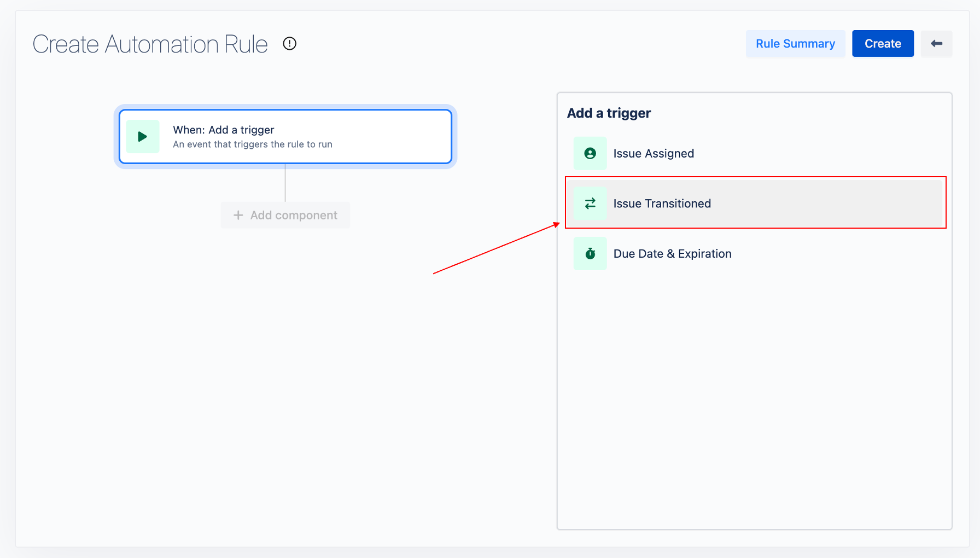Click the 'Create Automation Rule' page title
980x558 pixels.
(x=150, y=44)
